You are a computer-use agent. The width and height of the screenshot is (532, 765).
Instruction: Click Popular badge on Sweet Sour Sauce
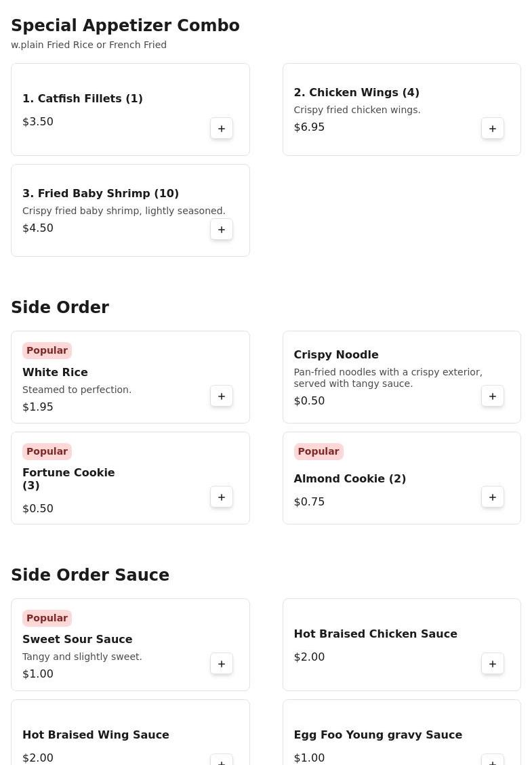47,618
